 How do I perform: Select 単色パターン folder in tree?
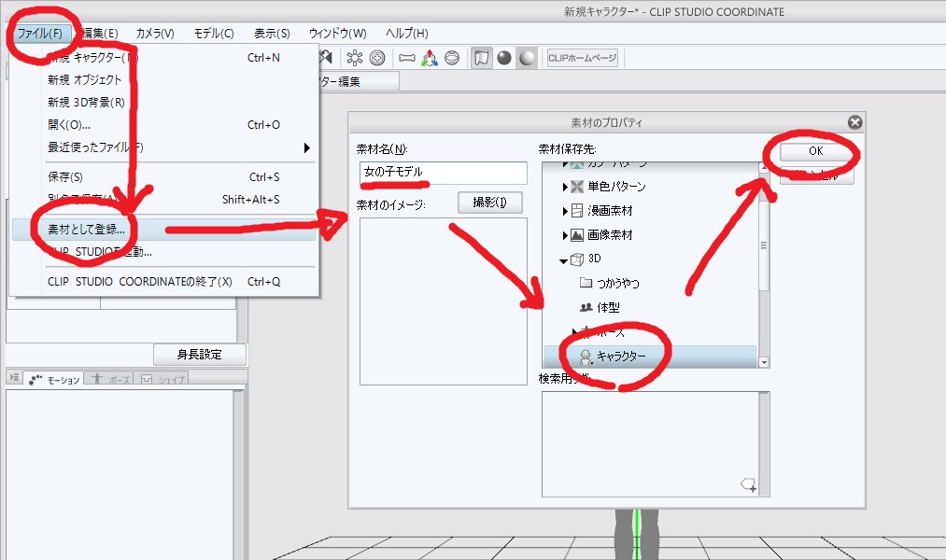tap(616, 187)
